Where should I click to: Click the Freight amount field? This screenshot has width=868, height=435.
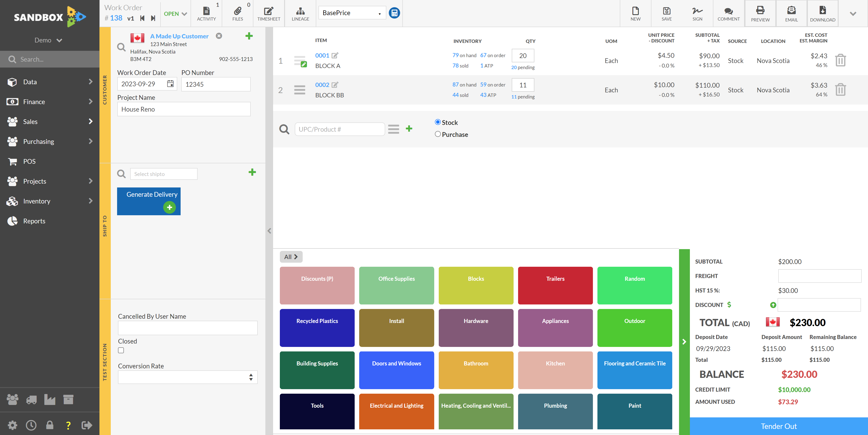pyautogui.click(x=819, y=276)
